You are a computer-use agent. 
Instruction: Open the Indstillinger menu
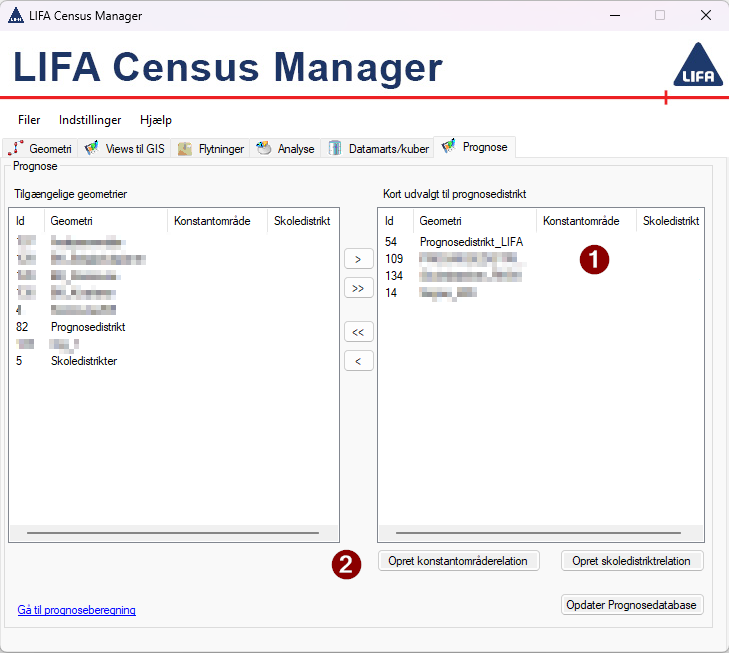(90, 120)
